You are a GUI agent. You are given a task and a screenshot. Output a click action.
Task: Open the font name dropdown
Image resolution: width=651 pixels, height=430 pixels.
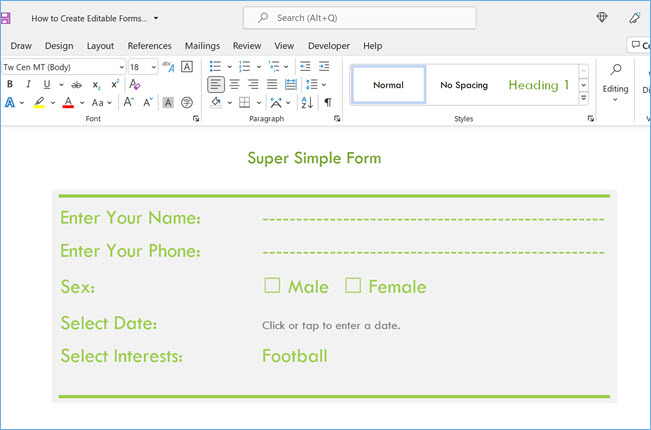122,67
